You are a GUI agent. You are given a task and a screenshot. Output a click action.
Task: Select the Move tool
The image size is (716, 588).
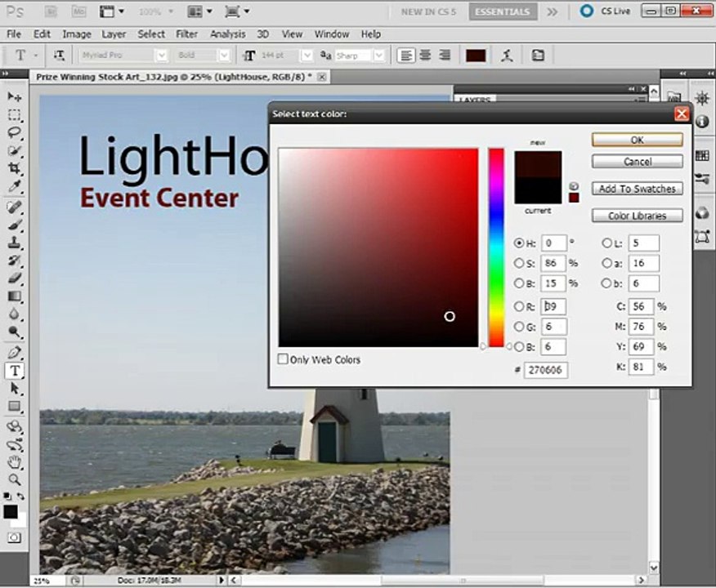15,96
